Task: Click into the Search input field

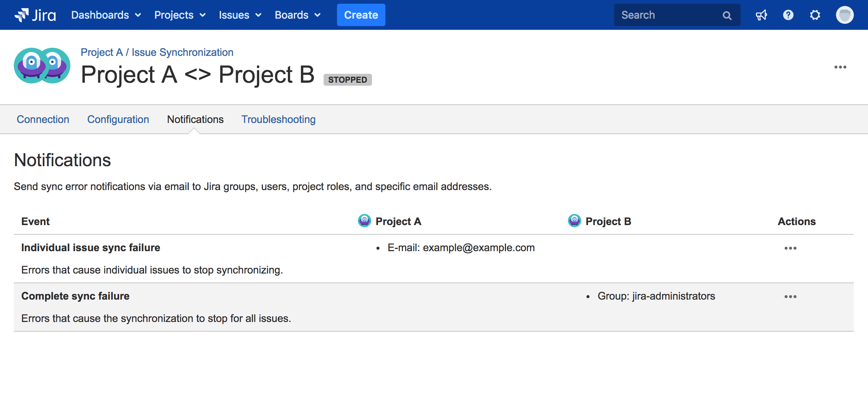Action: [x=667, y=15]
